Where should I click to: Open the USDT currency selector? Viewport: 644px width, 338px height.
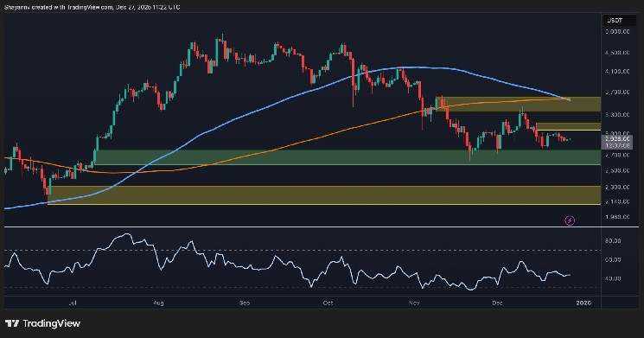tap(619, 20)
